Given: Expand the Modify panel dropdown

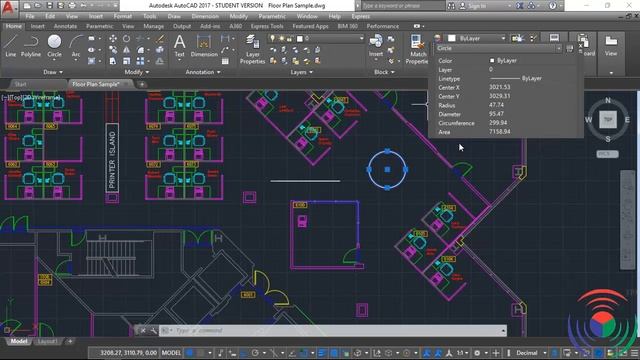Looking at the screenshot, I should (136, 72).
